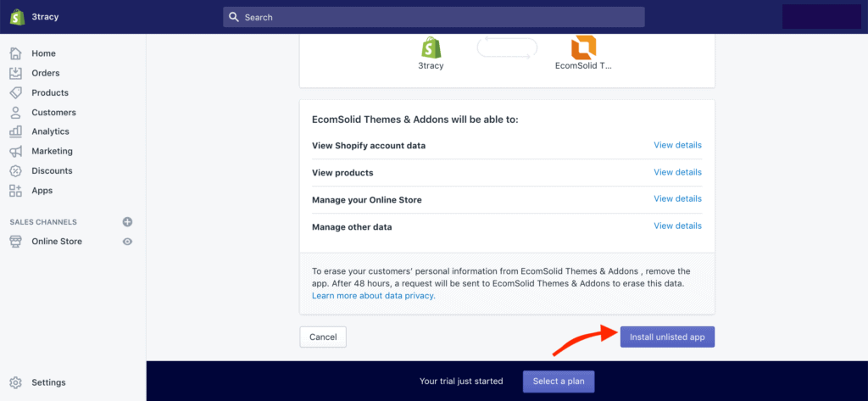
Task: Click 'View products' permission text
Action: coord(342,173)
